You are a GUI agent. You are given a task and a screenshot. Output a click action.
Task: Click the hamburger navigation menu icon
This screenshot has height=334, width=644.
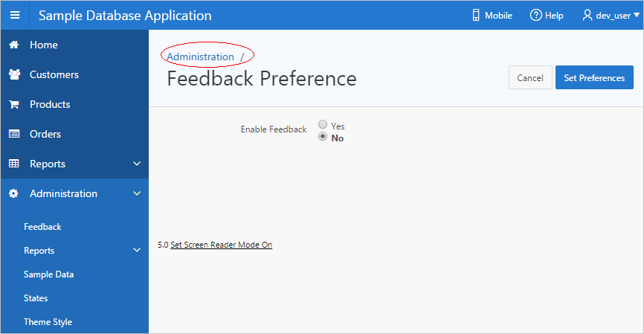[x=15, y=16]
